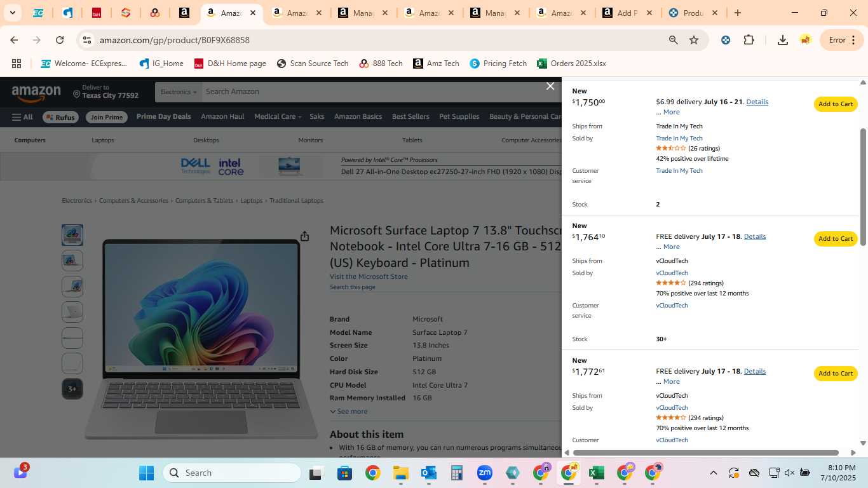Click the site information icon in address bar
This screenshot has height=488, width=868.
[x=87, y=40]
